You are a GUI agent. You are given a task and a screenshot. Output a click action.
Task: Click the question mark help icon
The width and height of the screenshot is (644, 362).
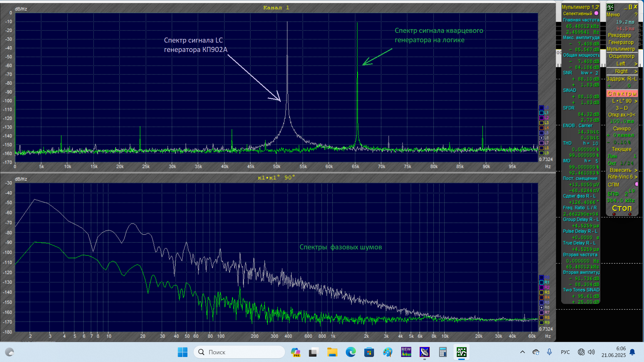636,15
